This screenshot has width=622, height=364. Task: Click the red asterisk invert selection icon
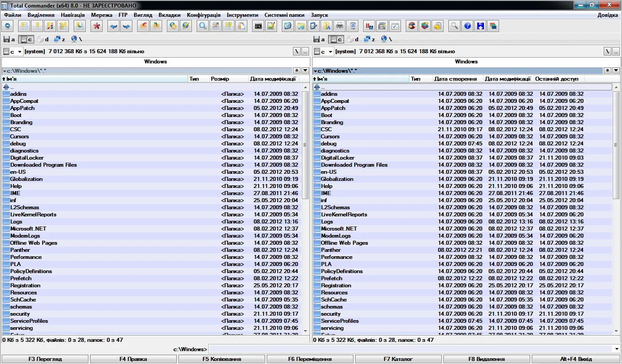pos(96,26)
